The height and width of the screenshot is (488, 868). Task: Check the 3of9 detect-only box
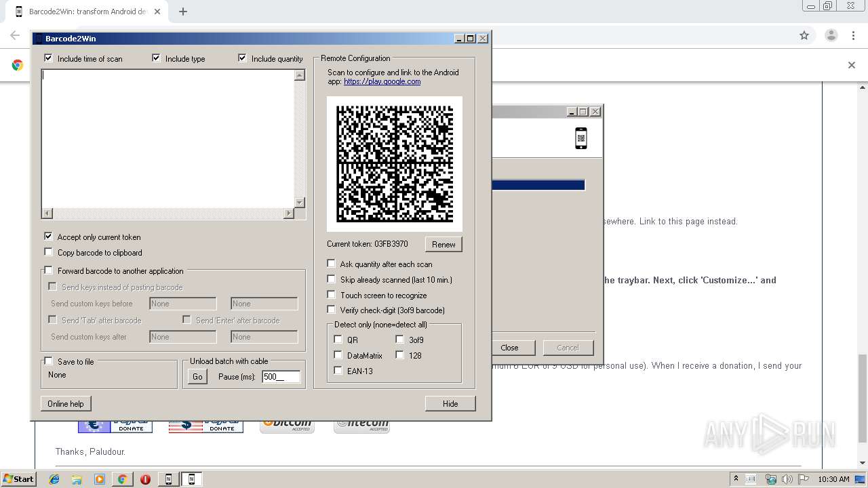click(399, 340)
